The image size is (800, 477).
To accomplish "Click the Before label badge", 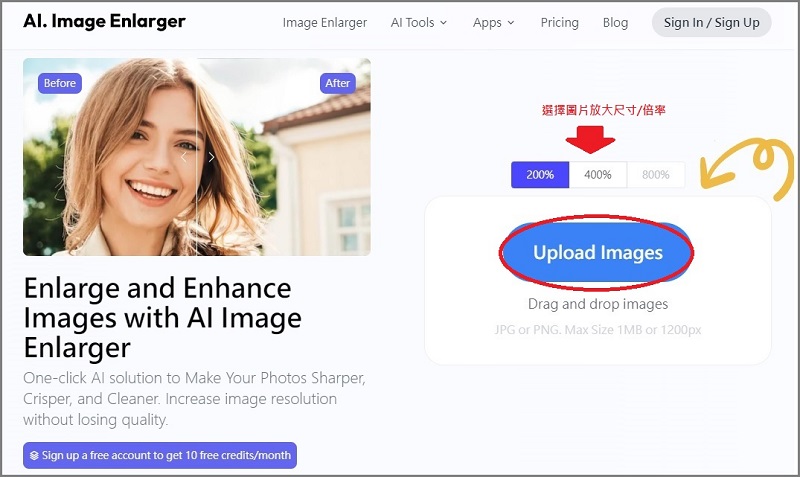I will [60, 83].
